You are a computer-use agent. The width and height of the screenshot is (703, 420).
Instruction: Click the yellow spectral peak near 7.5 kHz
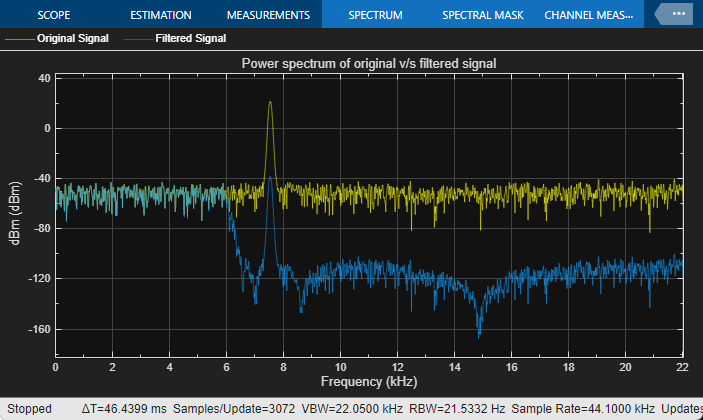point(270,103)
